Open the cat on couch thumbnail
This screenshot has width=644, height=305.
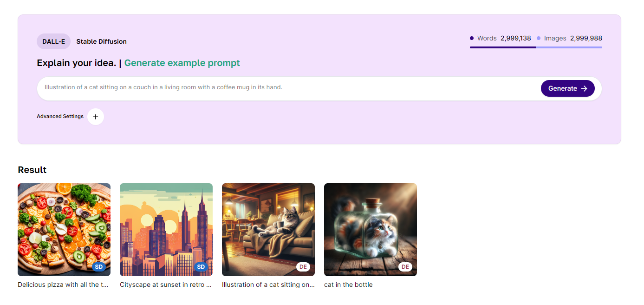(268, 230)
